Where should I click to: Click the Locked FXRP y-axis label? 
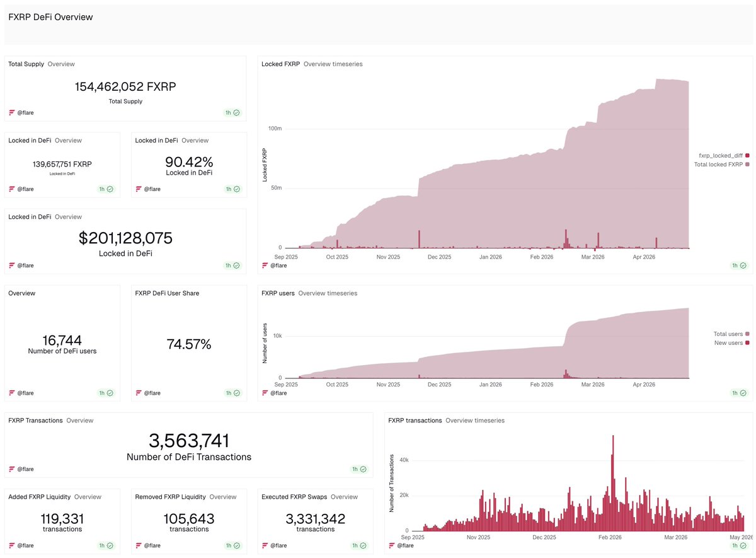click(265, 165)
